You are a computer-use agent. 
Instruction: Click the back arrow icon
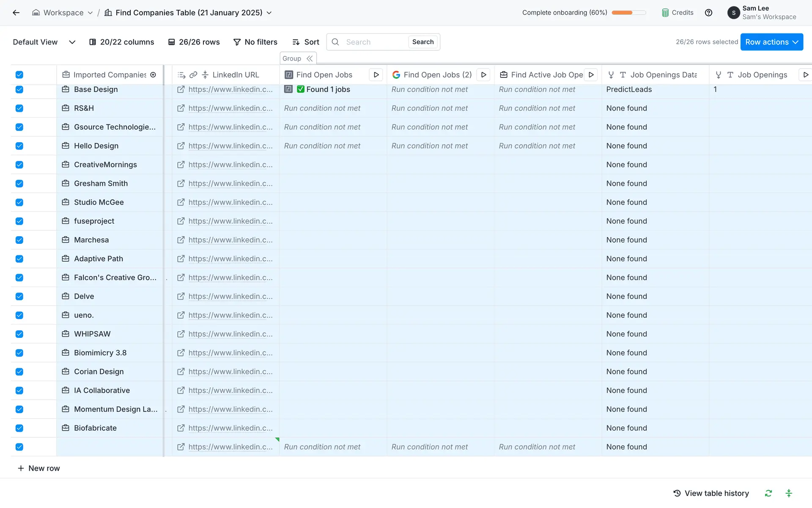[16, 13]
